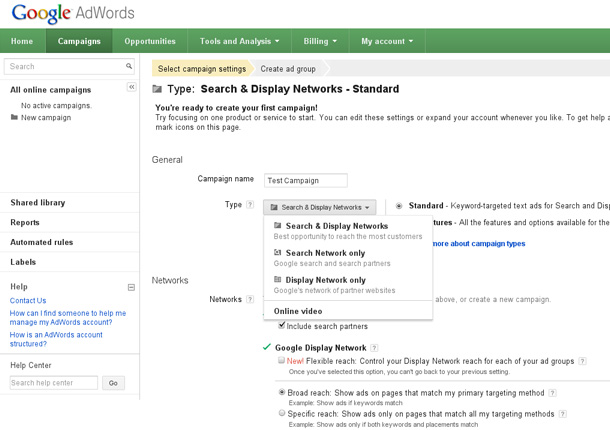This screenshot has width=610, height=430.
Task: Click the 'No active campaigns.' text
Action: coord(56,105)
